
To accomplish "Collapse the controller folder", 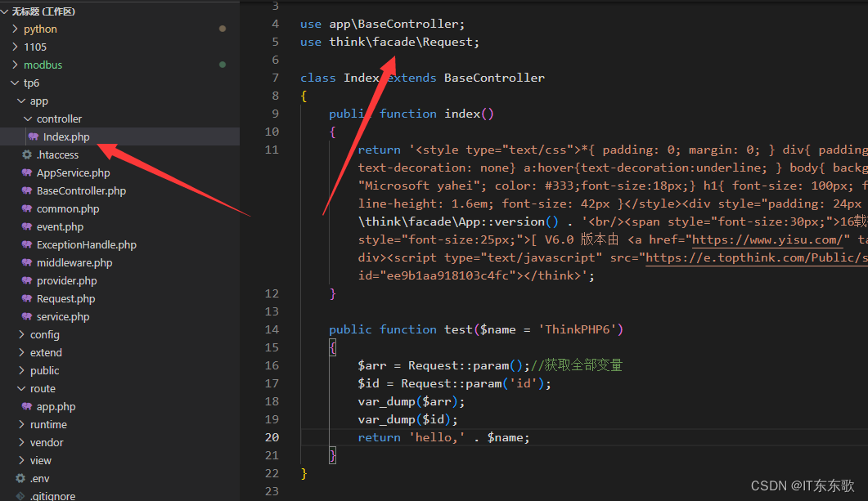I will coord(28,119).
